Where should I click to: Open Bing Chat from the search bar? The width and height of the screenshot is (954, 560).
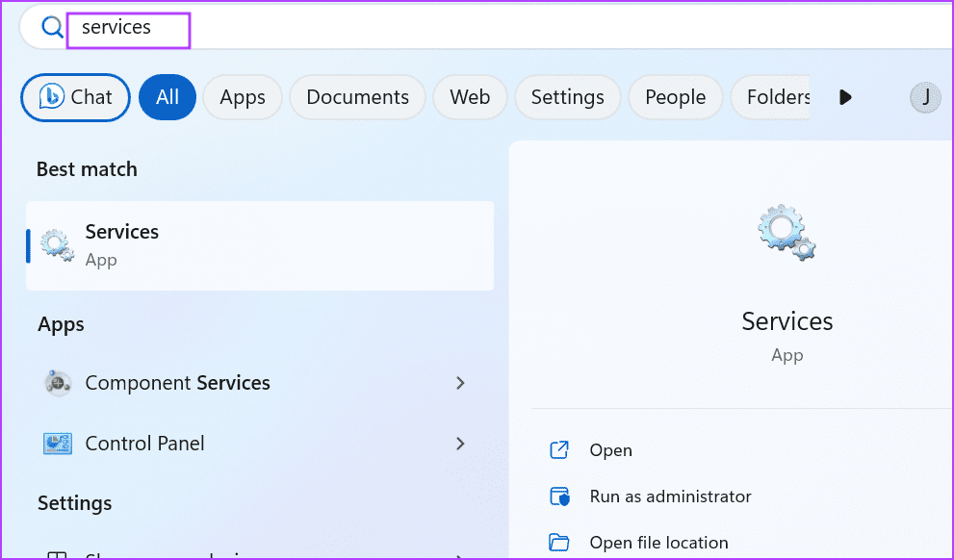pyautogui.click(x=75, y=97)
